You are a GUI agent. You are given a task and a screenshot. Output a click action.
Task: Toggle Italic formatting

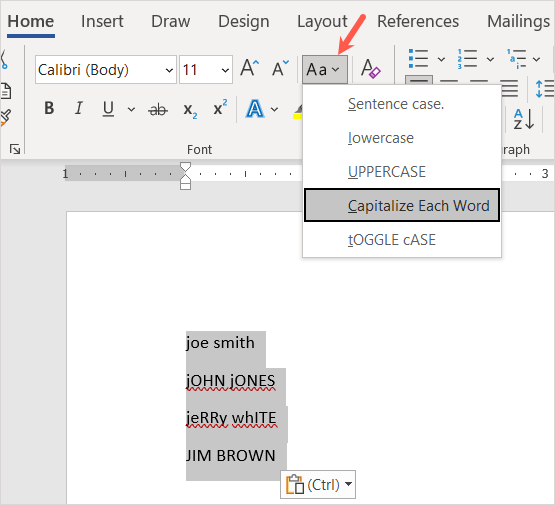pos(79,108)
